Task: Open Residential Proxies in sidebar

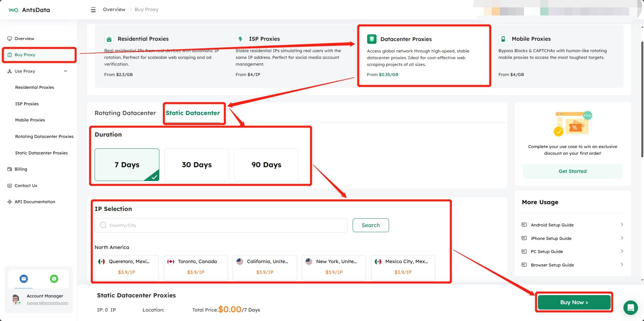Action: pos(35,87)
